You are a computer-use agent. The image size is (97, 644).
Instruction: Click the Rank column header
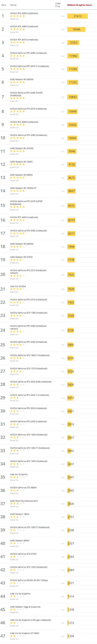coord(4,5)
